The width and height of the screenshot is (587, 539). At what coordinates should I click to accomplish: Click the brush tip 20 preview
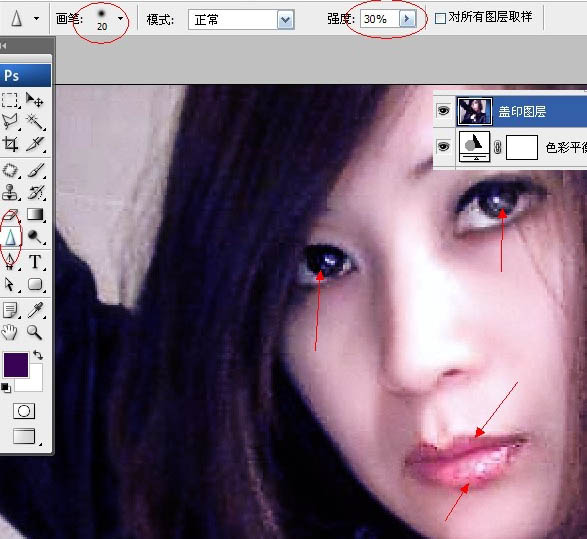coord(101,20)
